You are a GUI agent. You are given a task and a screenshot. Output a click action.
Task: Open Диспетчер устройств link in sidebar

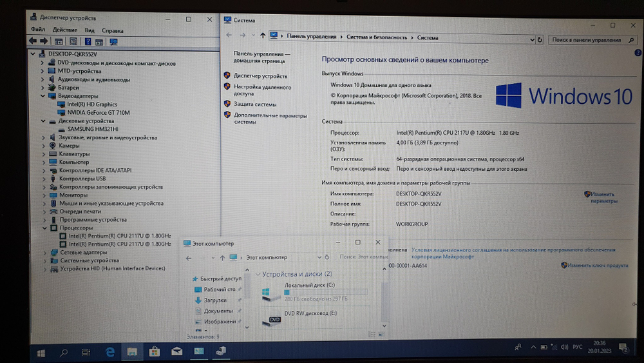(260, 76)
